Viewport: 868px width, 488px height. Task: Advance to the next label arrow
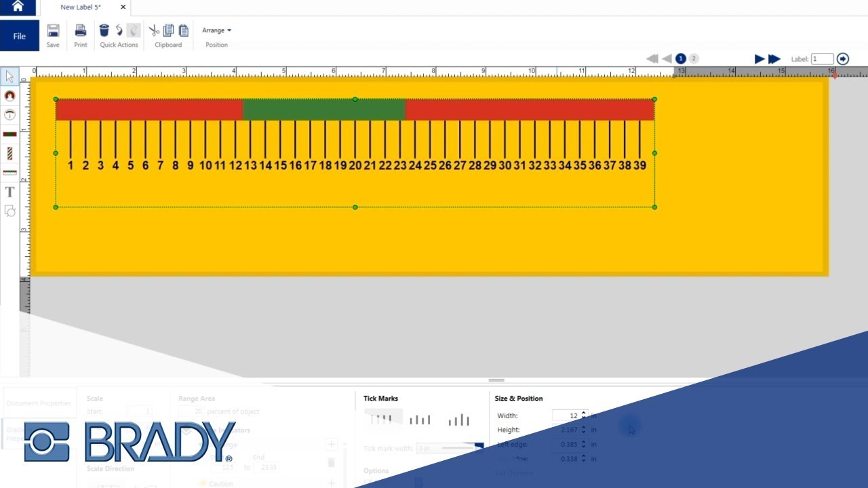759,59
